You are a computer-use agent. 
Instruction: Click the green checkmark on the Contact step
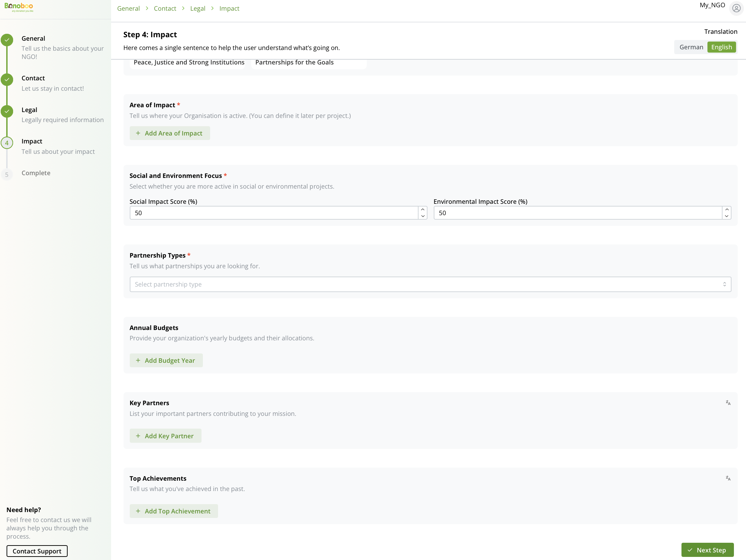(7, 79)
